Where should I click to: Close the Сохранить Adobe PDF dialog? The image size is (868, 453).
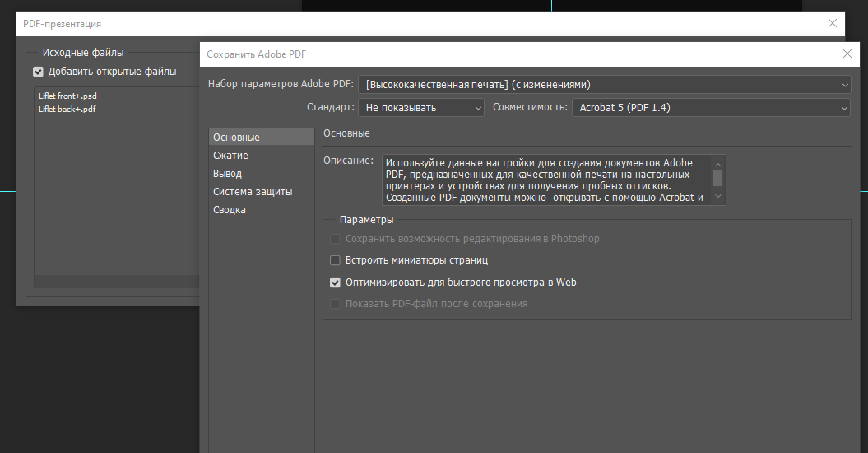847,54
